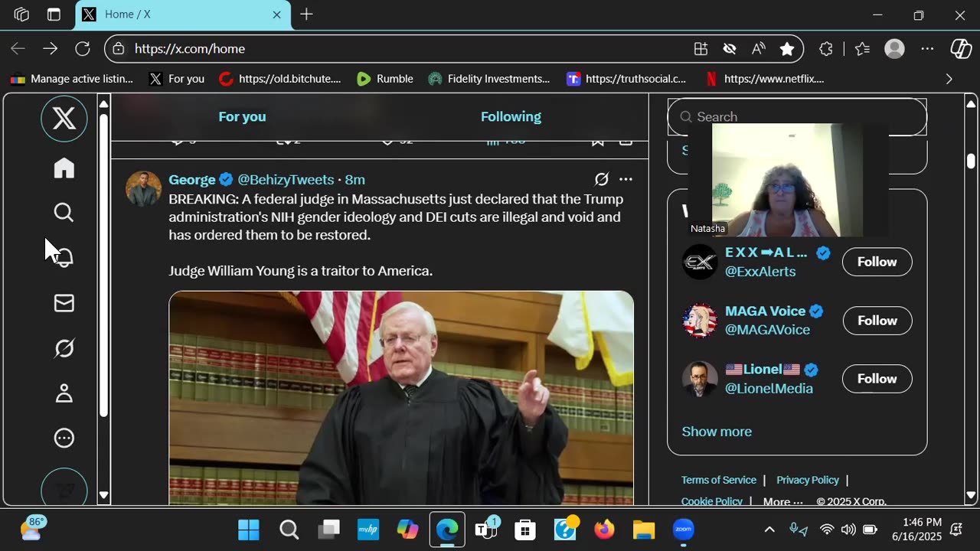Open Edge Settings and more menu
The width and height of the screenshot is (980, 551).
point(927,49)
